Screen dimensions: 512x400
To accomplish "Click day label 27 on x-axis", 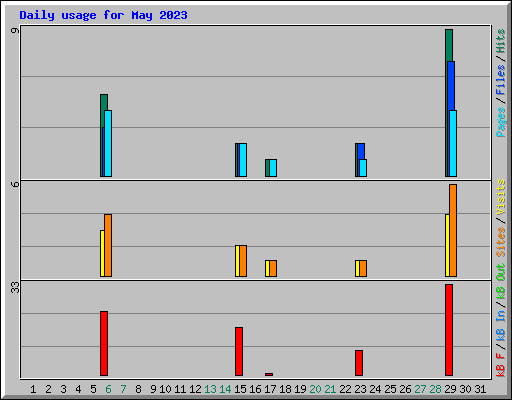I will tap(420, 389).
